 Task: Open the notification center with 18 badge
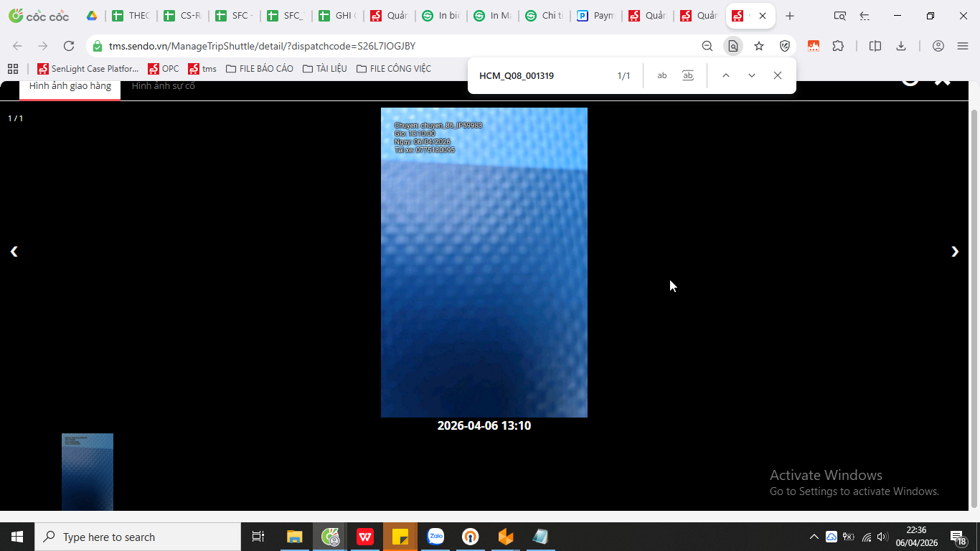[958, 537]
